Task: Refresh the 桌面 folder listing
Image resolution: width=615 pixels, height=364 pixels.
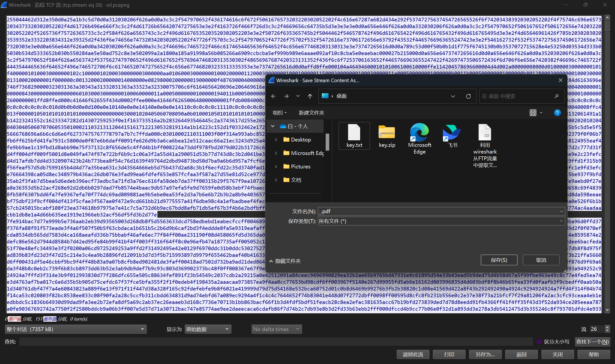Action: [468, 96]
